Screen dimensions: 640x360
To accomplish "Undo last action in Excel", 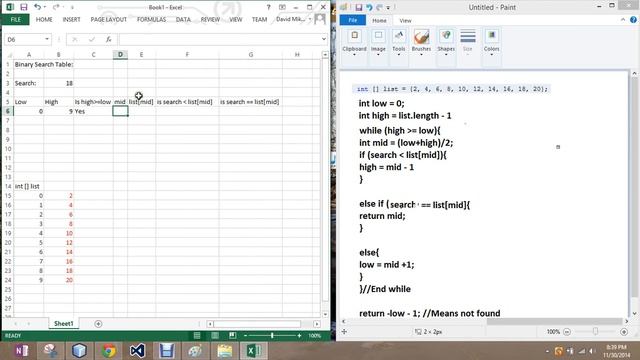I will pyautogui.click(x=37, y=7).
